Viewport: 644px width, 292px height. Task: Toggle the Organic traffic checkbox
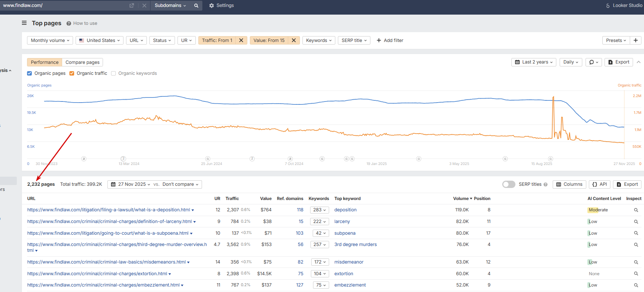click(x=72, y=73)
